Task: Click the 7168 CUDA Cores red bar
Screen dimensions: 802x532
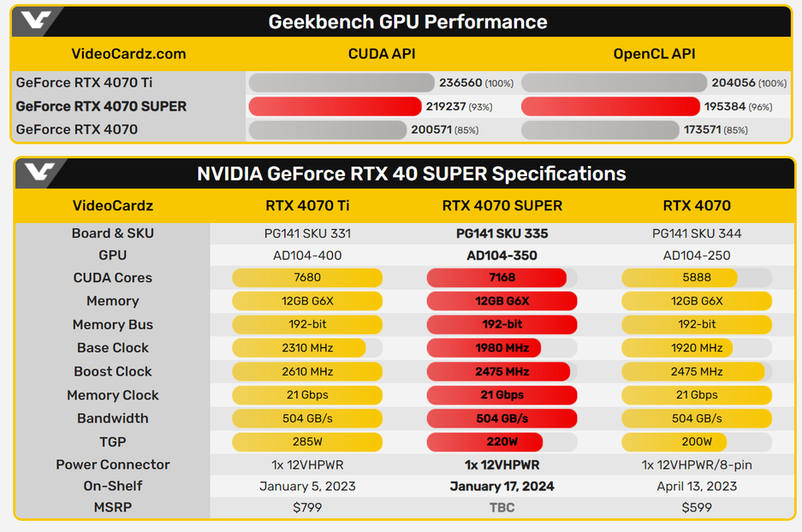Action: [496, 278]
